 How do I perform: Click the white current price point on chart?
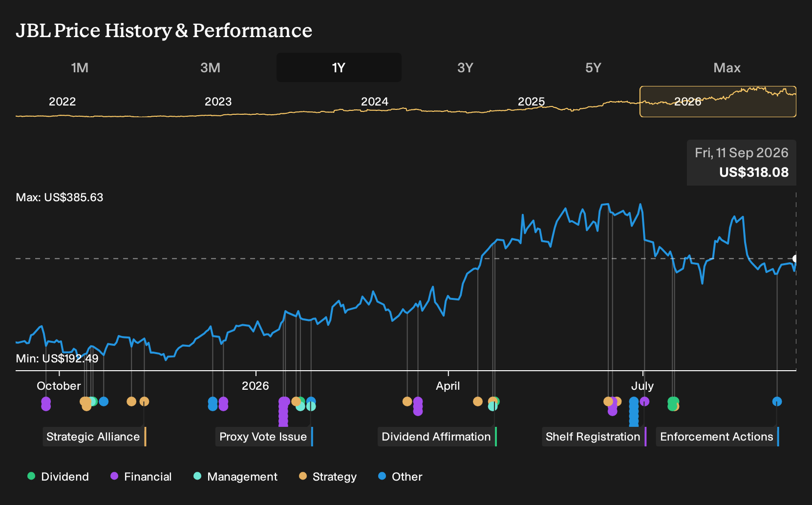795,258
